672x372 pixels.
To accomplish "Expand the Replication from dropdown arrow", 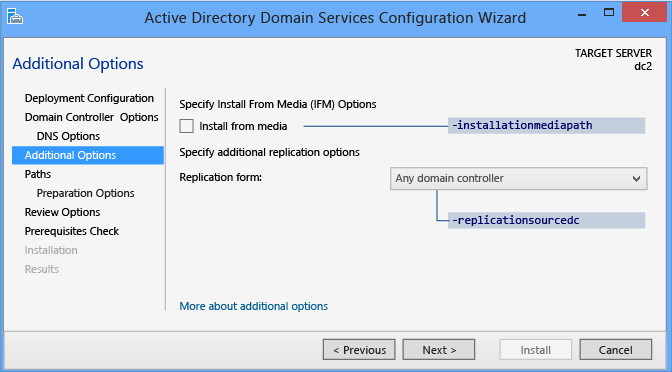I will click(636, 179).
